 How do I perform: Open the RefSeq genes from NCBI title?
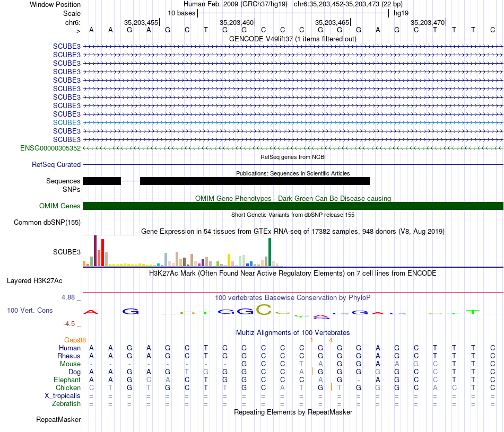pyautogui.click(x=293, y=157)
